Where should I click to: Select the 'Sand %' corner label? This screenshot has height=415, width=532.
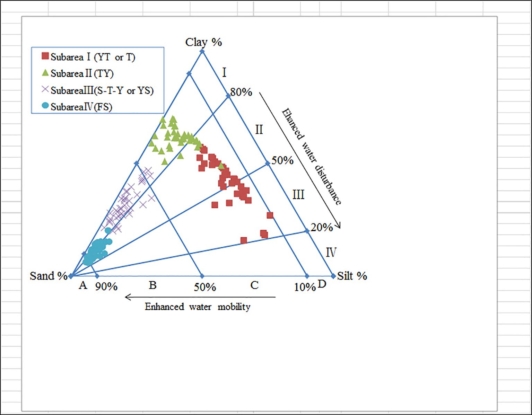[x=49, y=276]
